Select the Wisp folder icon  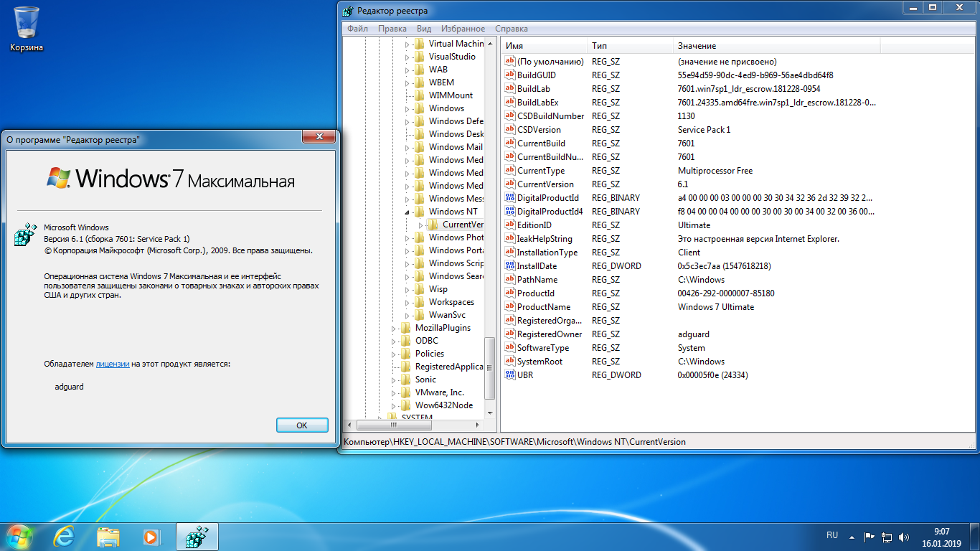[x=419, y=289]
